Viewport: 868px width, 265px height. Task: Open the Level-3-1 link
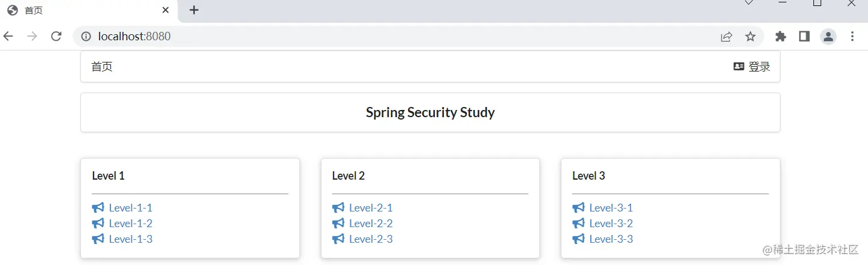point(611,208)
